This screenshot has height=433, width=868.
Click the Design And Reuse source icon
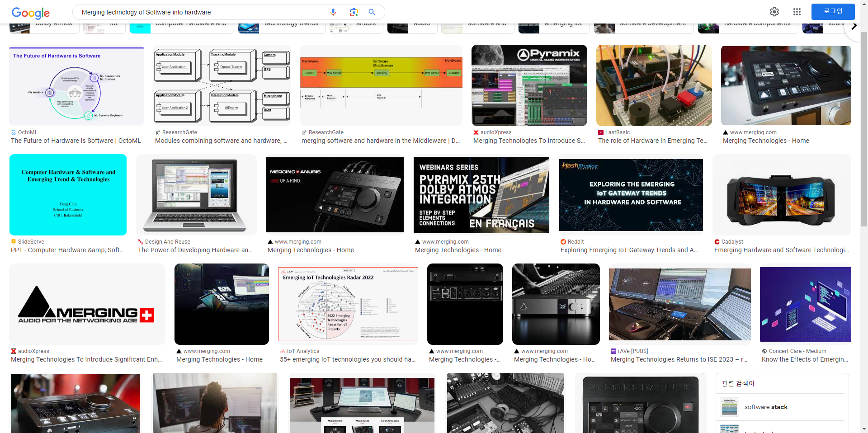click(x=141, y=242)
